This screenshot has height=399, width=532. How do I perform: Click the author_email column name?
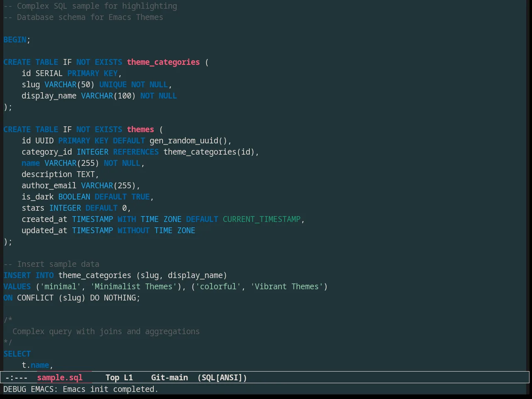point(49,185)
